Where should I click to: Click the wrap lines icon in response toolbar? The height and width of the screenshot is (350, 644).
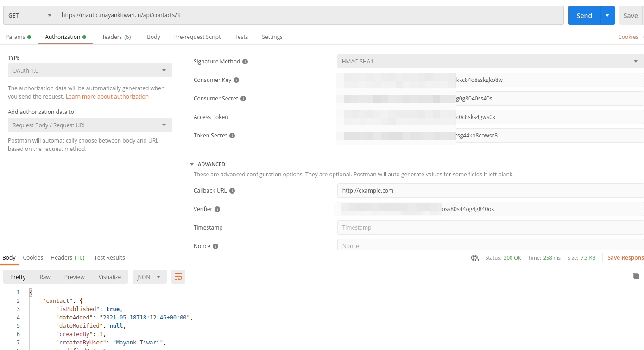pos(178,277)
